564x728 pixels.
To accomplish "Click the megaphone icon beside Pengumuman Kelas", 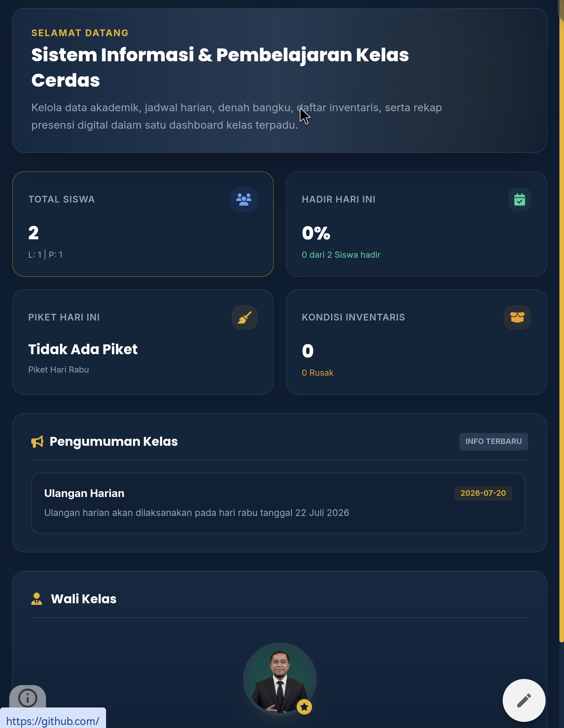I will (x=37, y=441).
